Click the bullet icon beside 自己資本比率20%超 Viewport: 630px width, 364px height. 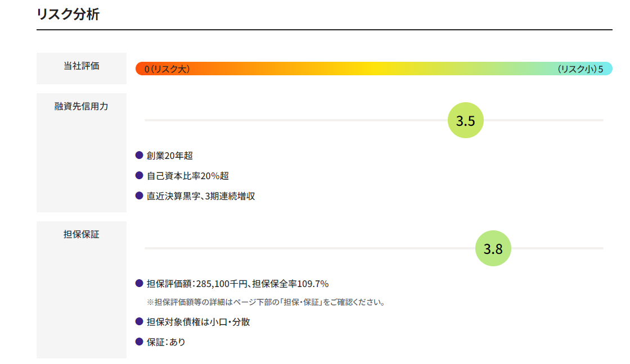pyautogui.click(x=139, y=175)
